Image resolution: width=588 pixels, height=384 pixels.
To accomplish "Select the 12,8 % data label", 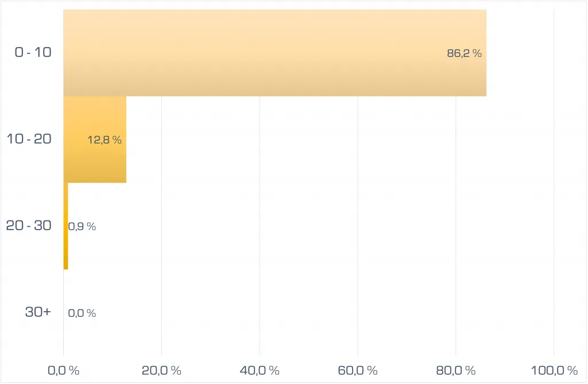I will coord(105,139).
